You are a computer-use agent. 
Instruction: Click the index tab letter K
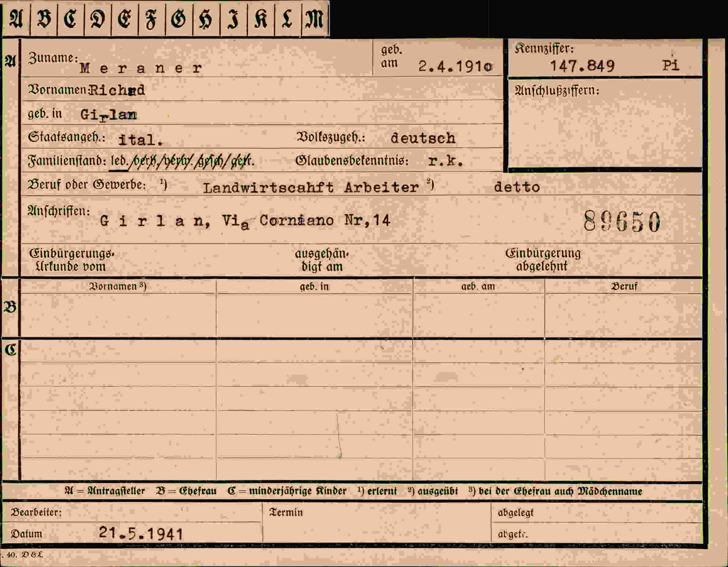(260, 19)
